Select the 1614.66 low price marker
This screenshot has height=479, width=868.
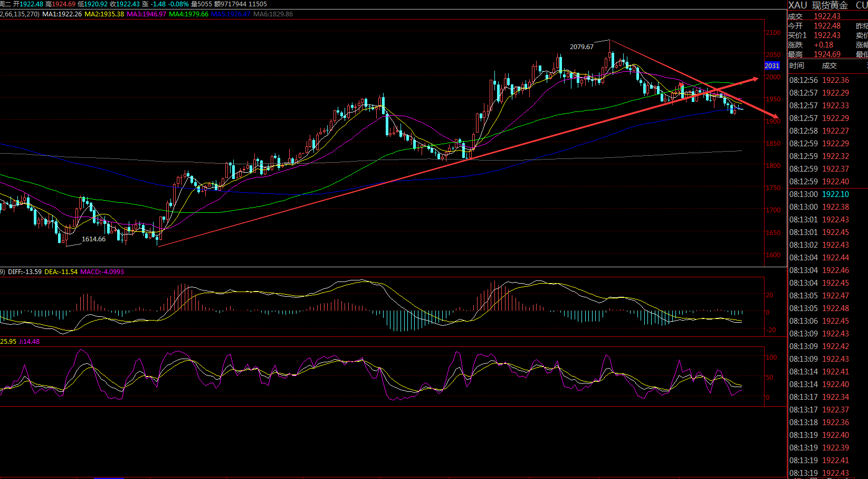tap(93, 239)
